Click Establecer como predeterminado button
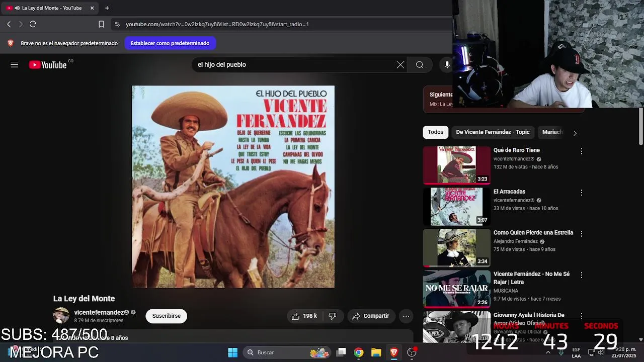The height and width of the screenshot is (362, 644). [170, 43]
